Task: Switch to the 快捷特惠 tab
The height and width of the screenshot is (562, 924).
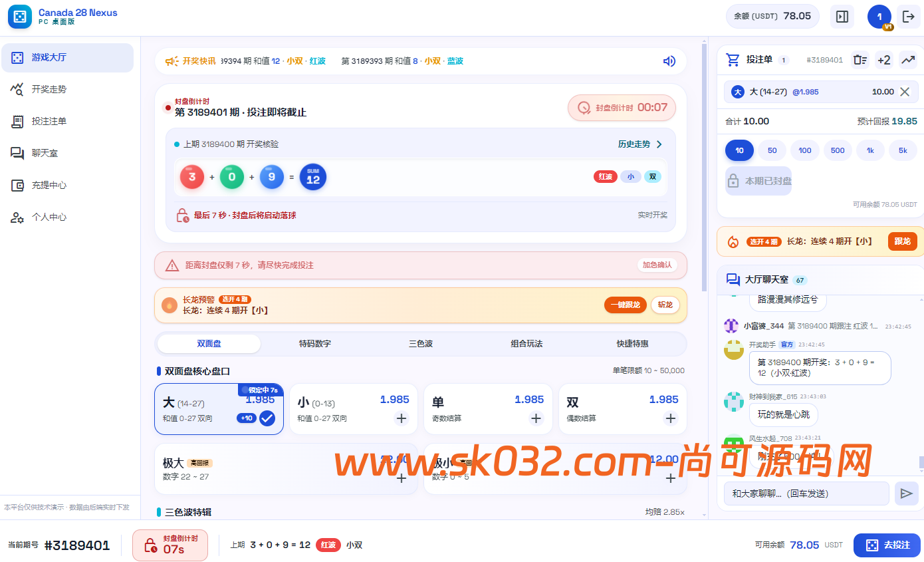Action: point(632,344)
